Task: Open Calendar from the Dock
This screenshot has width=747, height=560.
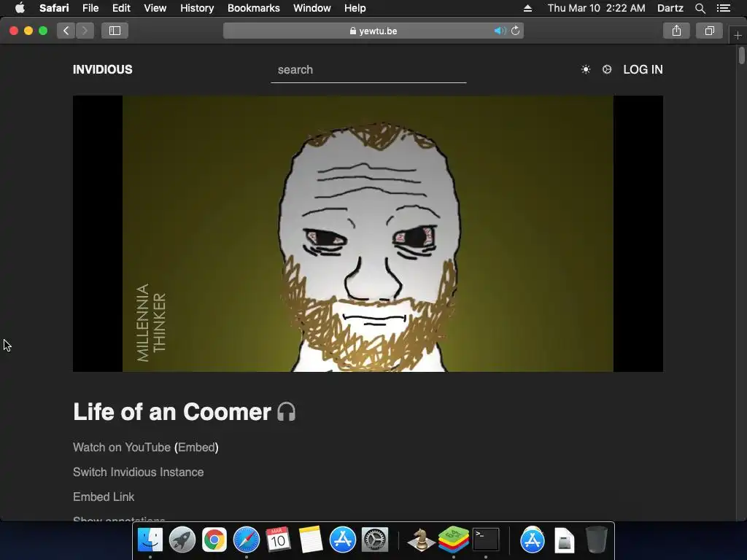Action: (278, 540)
